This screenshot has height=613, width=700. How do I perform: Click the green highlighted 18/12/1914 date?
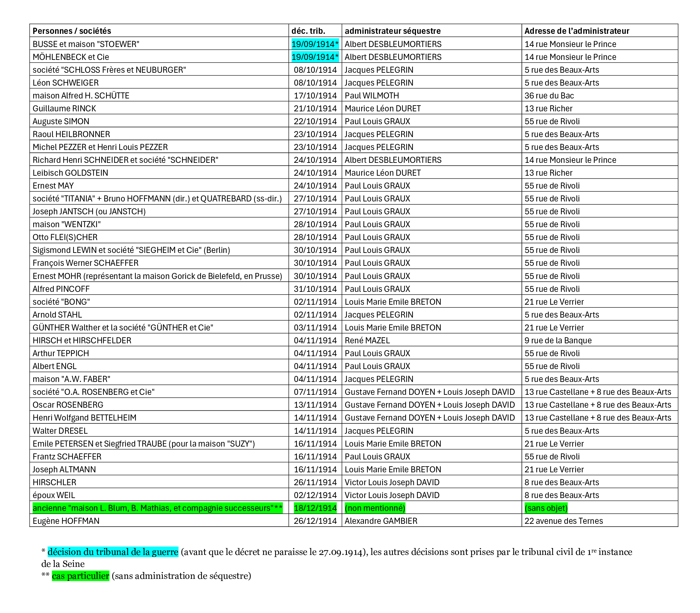pos(315,508)
